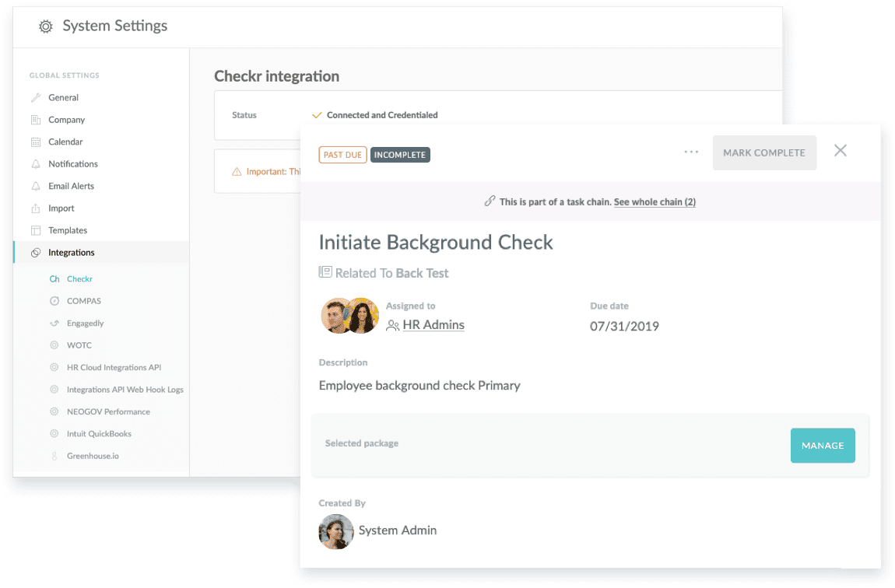The height and width of the screenshot is (588, 895).
Task: Select NEOGOV Performance integration
Action: point(108,411)
